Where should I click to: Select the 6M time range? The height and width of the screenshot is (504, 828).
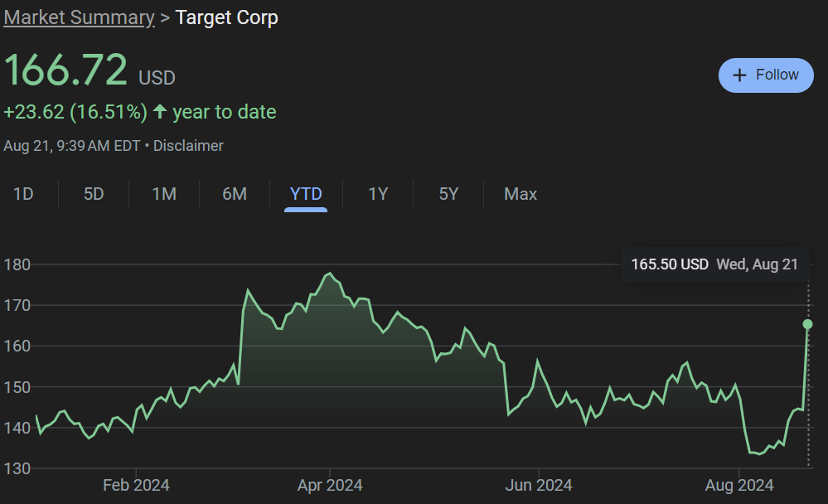tap(235, 194)
